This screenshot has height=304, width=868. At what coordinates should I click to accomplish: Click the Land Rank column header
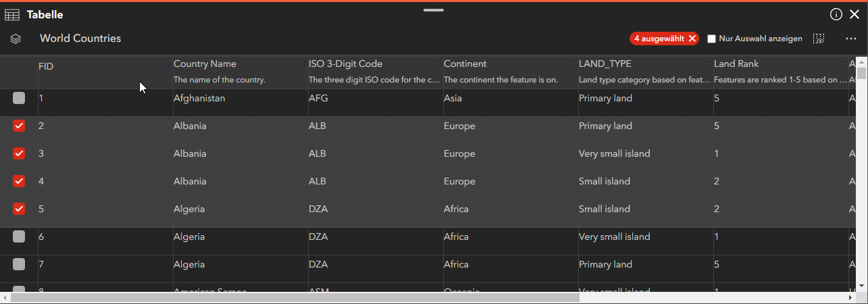pyautogui.click(x=736, y=64)
